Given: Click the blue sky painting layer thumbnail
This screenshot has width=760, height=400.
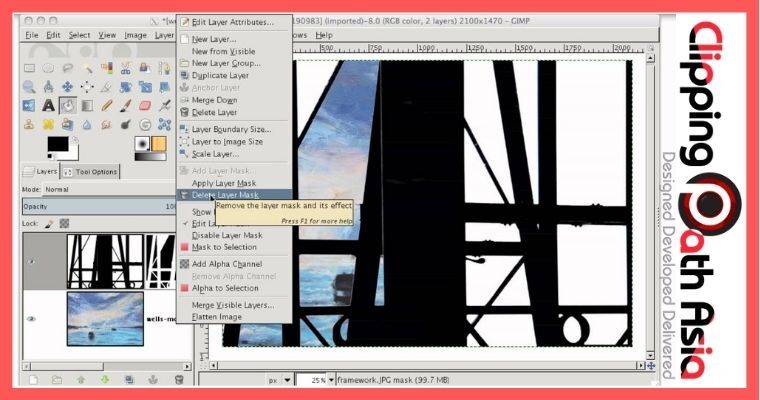Looking at the screenshot, I should [x=105, y=319].
